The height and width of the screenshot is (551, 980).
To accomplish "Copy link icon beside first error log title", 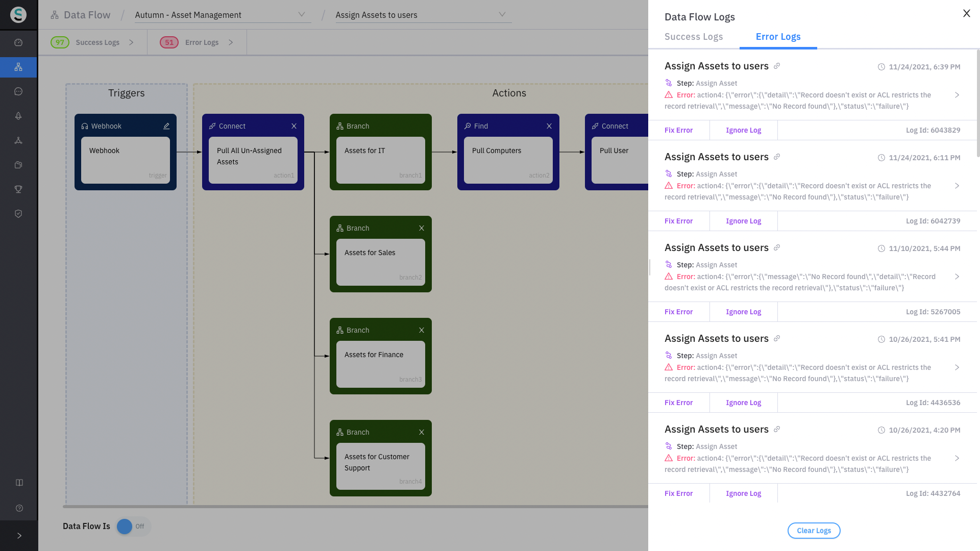I will 777,66.
